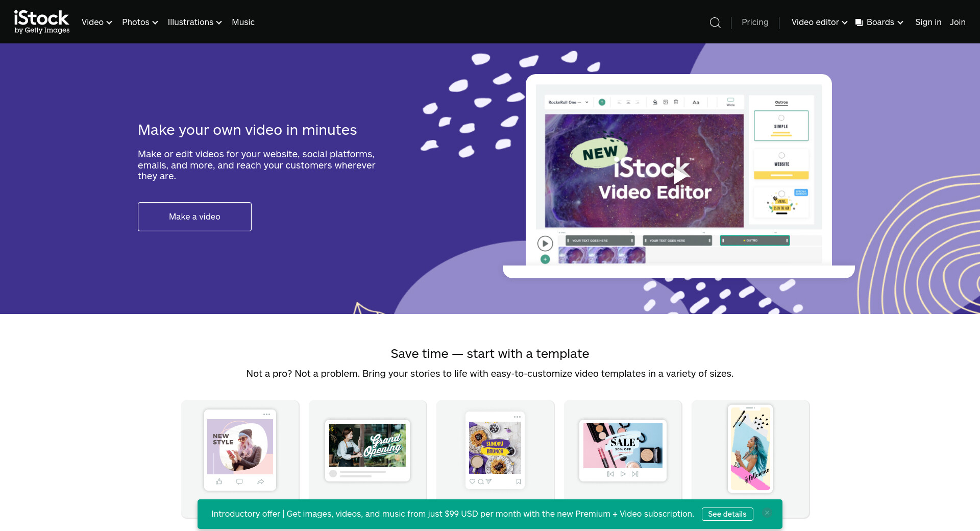Click See details in offer banner

(727, 514)
